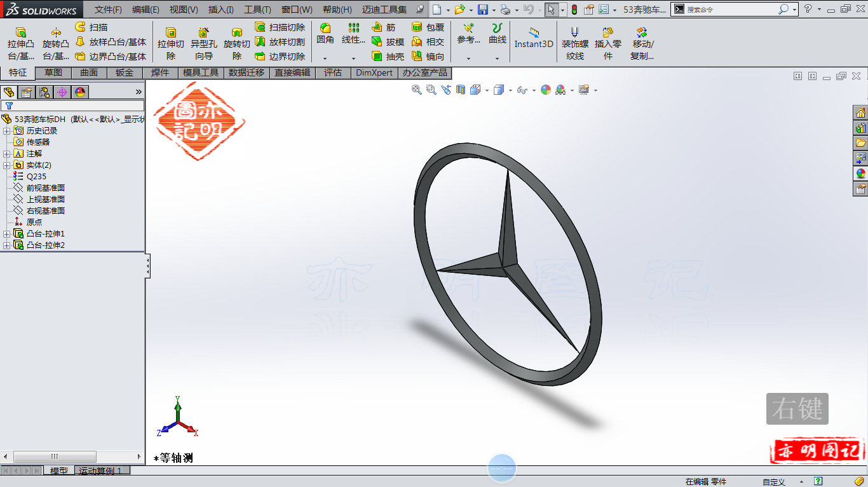The width and height of the screenshot is (868, 487).
Task: Click the zoom to fit icon
Action: point(417,90)
